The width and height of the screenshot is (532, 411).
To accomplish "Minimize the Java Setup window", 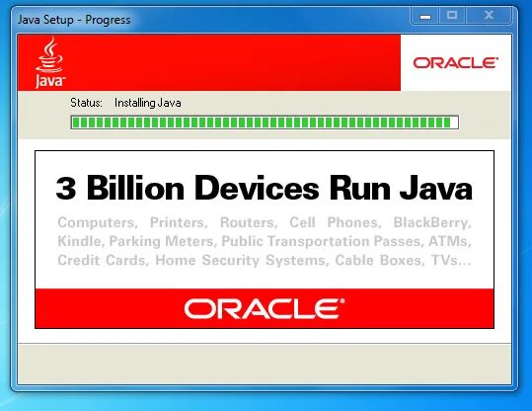I will 425,16.
